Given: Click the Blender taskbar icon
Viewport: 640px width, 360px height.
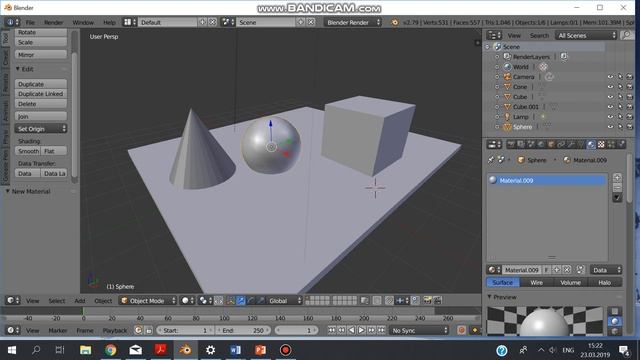Looking at the screenshot, I should (x=185, y=350).
